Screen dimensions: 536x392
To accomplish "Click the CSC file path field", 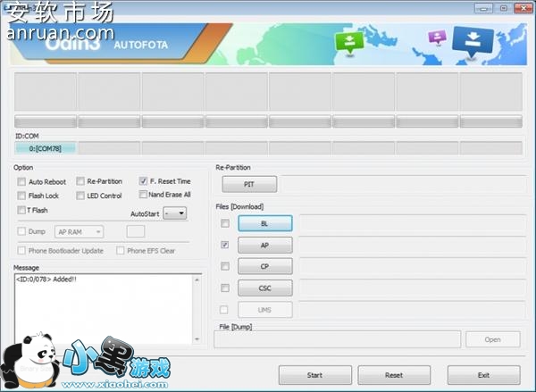I will coord(412,288).
